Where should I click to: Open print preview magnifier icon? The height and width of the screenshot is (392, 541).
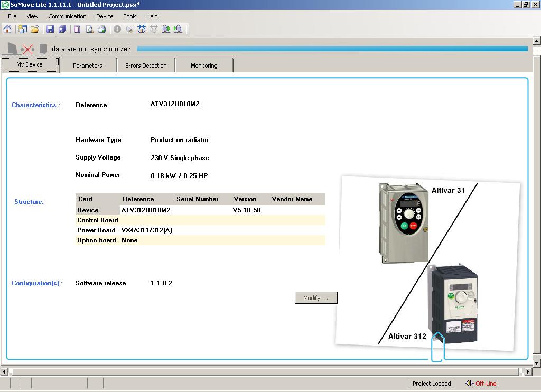pyautogui.click(x=90, y=29)
